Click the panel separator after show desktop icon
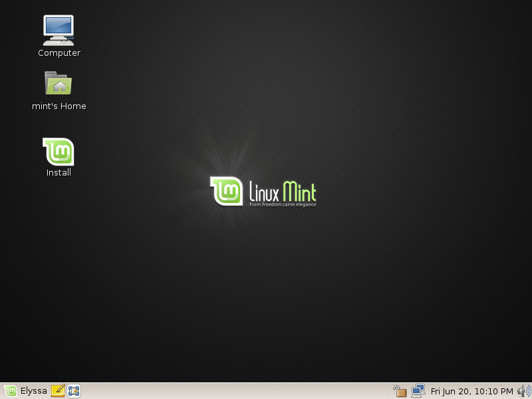 tap(84, 391)
